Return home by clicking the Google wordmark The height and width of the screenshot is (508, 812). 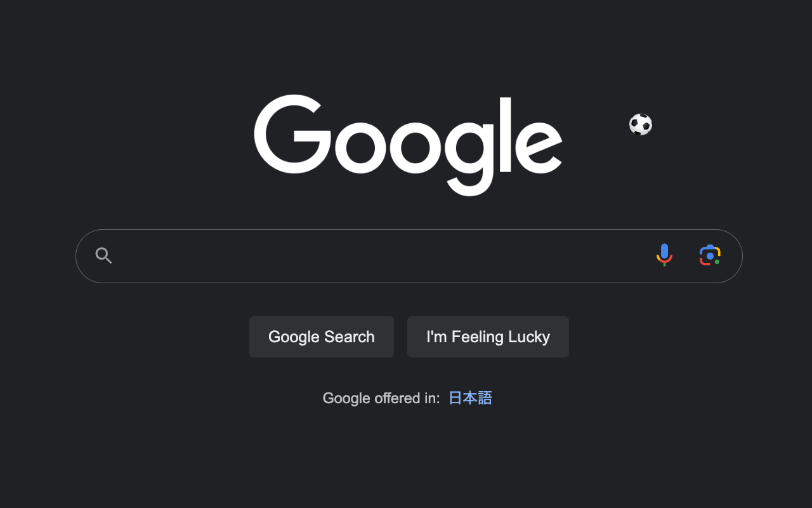click(x=408, y=143)
